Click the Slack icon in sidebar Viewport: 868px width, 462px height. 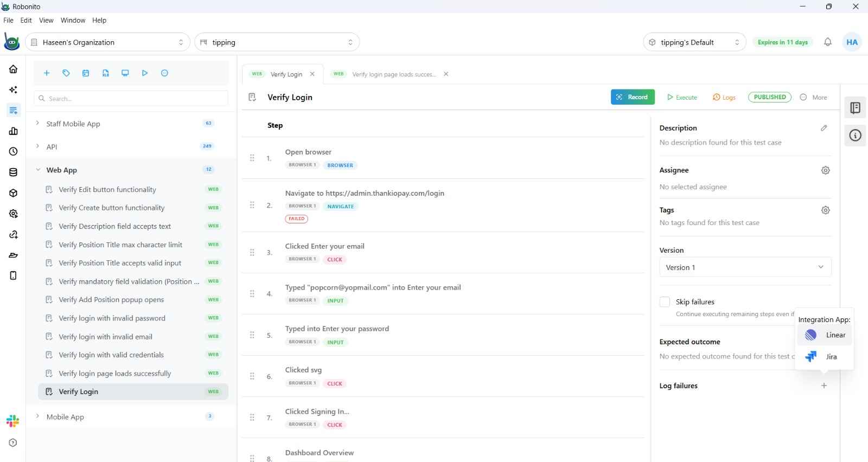tap(12, 421)
